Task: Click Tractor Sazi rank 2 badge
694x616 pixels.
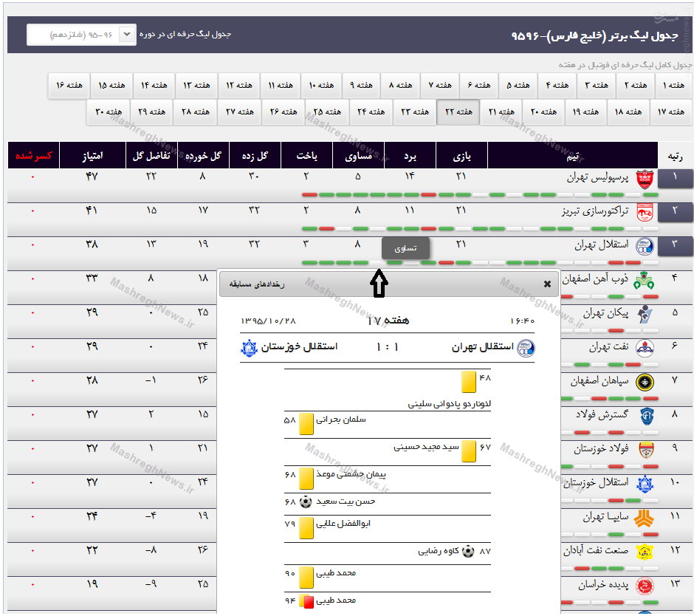Action: (675, 213)
